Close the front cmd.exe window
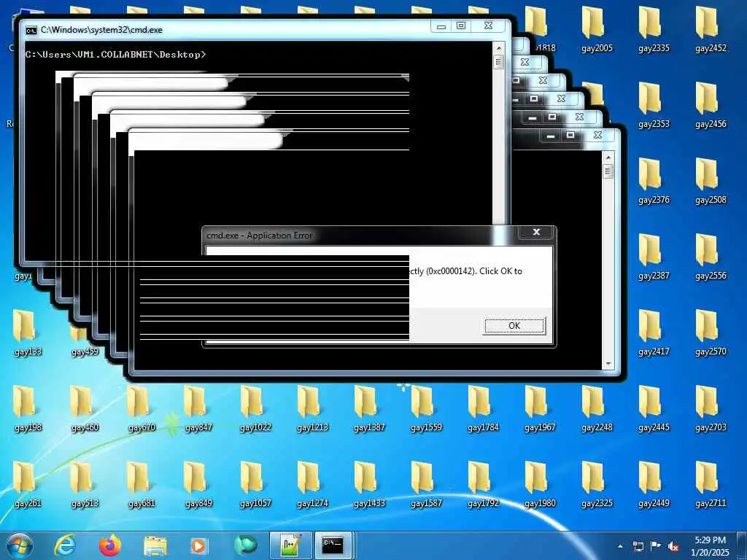This screenshot has height=560, width=747. 488,26
